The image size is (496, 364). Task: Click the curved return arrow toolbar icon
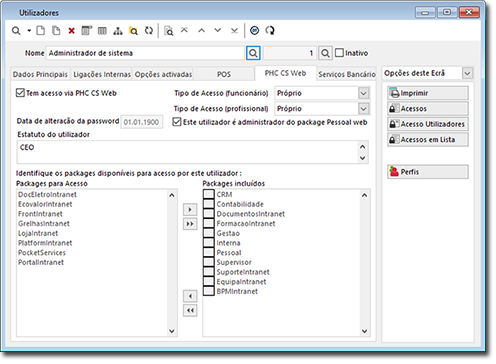270,31
